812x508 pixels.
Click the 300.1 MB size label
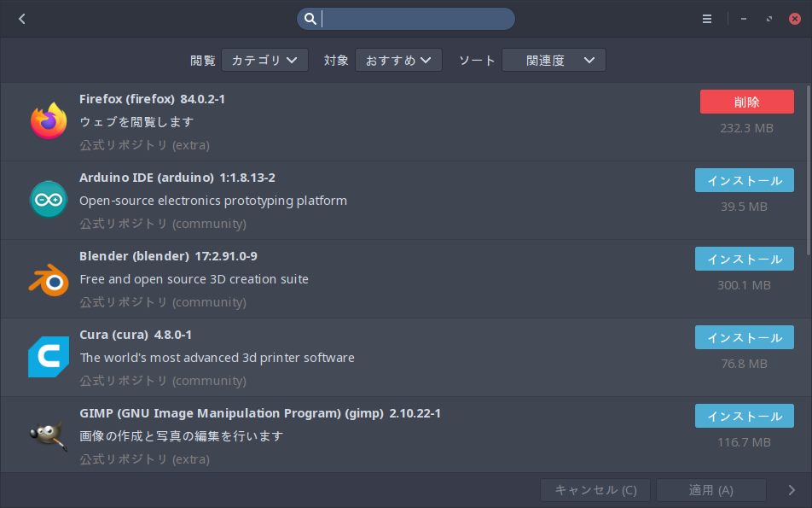(744, 285)
